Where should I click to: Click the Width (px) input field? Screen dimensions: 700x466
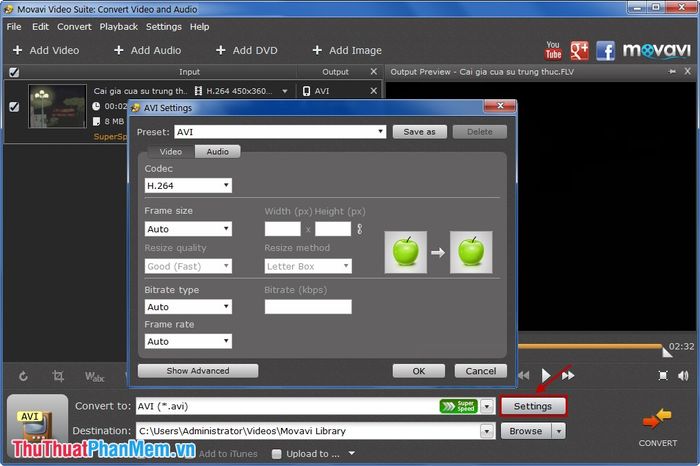point(283,229)
